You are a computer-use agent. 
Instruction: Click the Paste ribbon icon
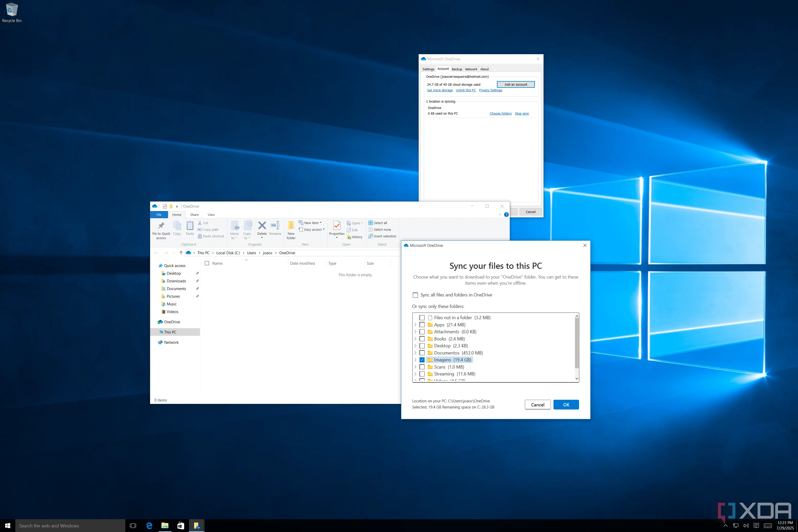(x=190, y=228)
